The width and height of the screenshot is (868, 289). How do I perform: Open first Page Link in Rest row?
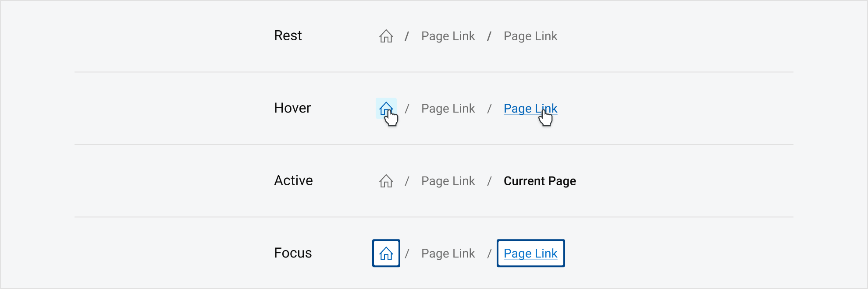point(448,36)
